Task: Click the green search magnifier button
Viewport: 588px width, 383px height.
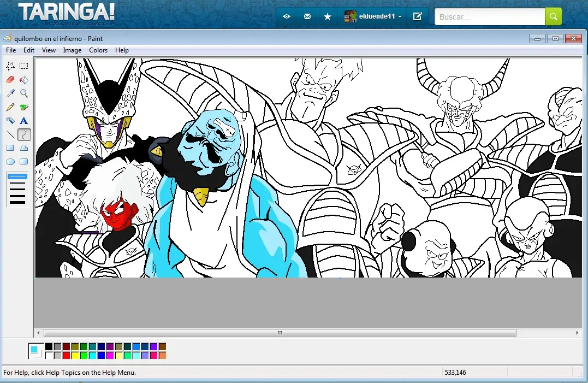Action: tap(553, 16)
